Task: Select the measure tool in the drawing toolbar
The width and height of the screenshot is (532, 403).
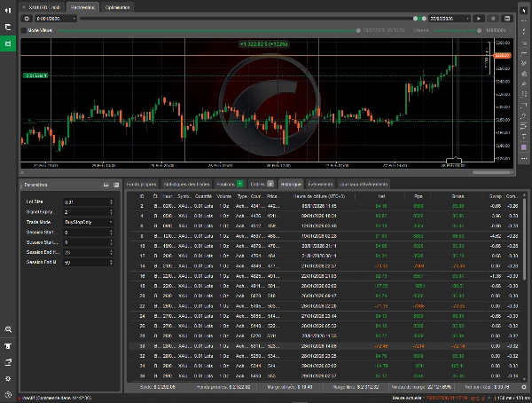Action: (x=523, y=126)
